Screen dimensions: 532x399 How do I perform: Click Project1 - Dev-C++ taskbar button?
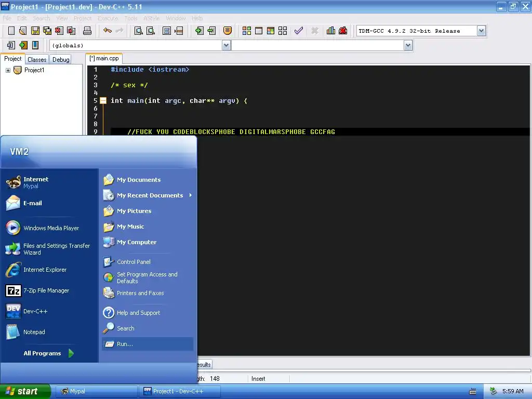[x=180, y=391]
